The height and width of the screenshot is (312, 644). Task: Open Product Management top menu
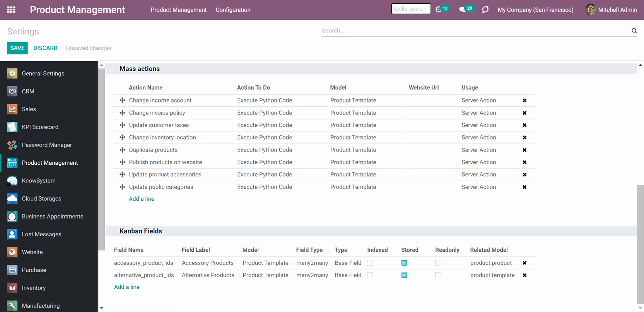179,10
